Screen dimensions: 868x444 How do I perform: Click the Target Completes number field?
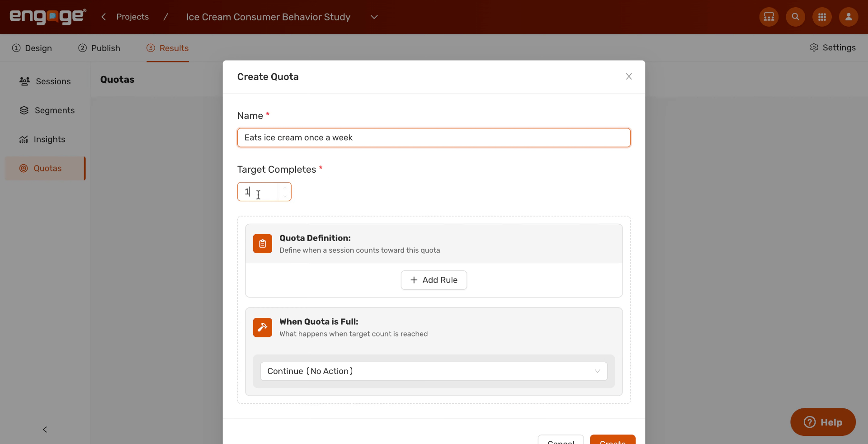[x=264, y=192]
